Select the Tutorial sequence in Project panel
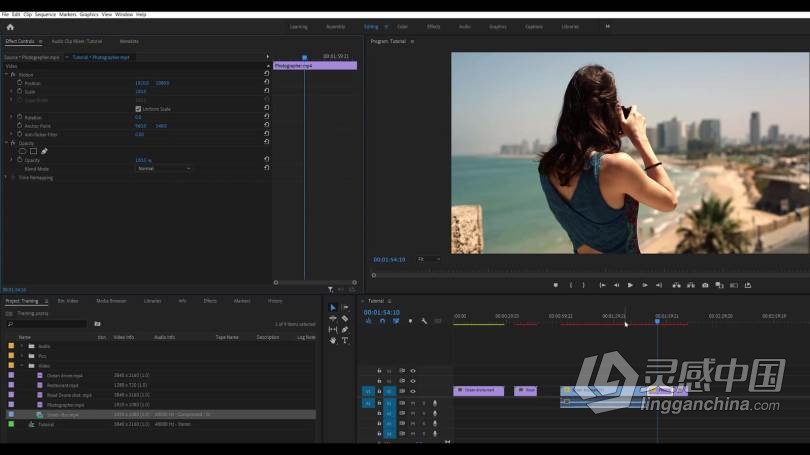This screenshot has width=810, height=455. click(46, 425)
